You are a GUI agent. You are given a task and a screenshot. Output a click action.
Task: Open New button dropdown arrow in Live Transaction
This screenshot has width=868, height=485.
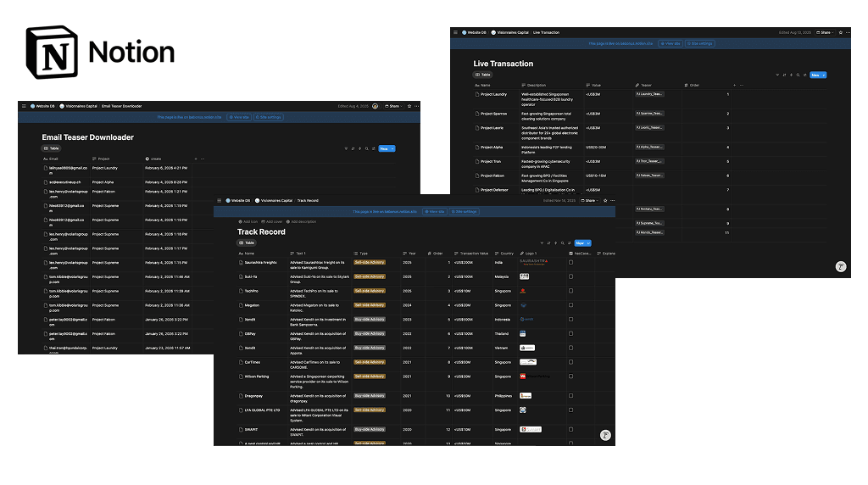(x=824, y=75)
